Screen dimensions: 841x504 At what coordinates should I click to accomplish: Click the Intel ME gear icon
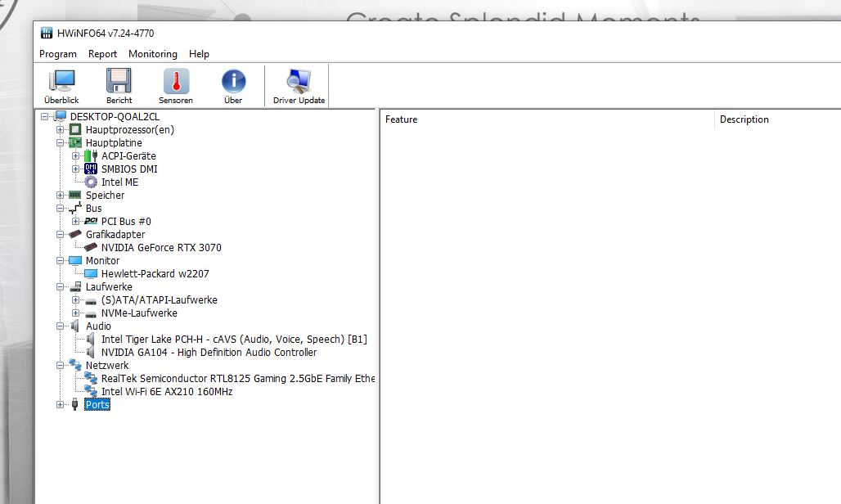(91, 182)
